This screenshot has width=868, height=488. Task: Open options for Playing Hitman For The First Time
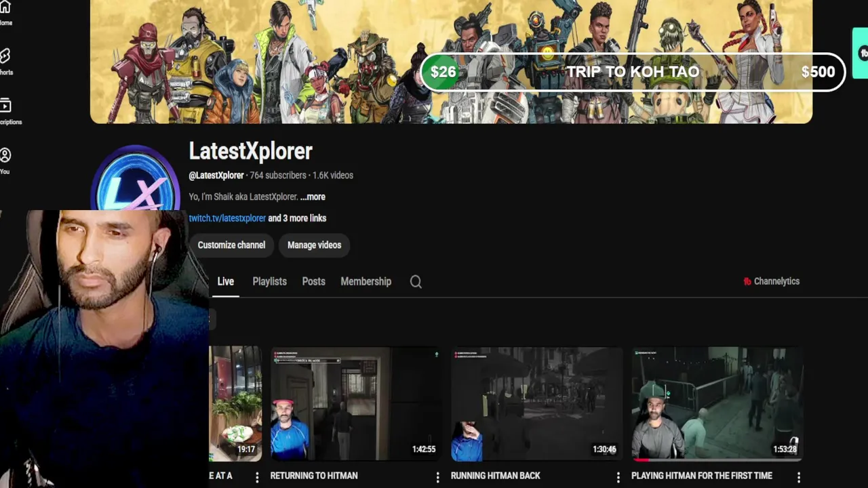pos(798,477)
